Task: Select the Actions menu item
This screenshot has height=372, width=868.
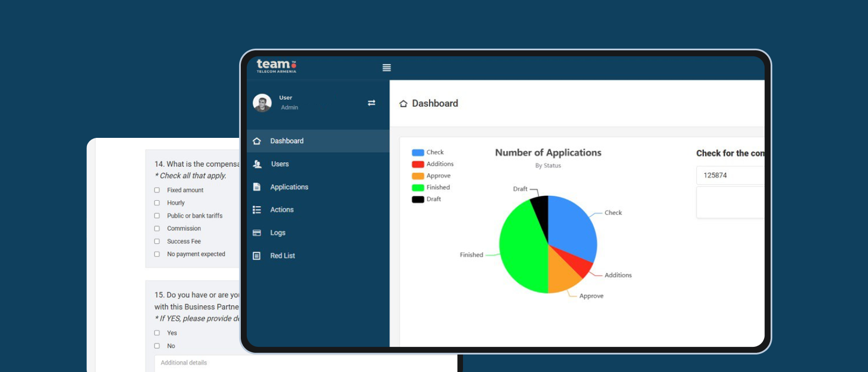Action: click(x=318, y=210)
